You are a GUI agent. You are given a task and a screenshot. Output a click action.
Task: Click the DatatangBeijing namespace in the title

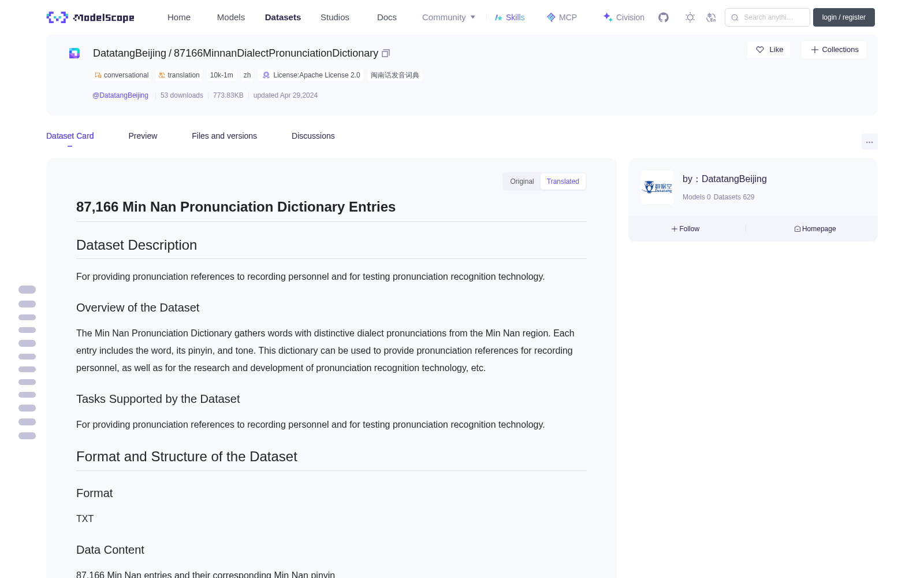click(129, 53)
